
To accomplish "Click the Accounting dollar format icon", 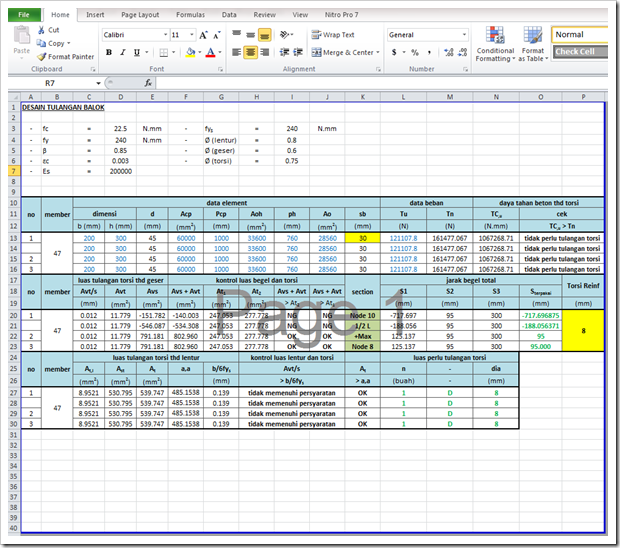I will 394,52.
